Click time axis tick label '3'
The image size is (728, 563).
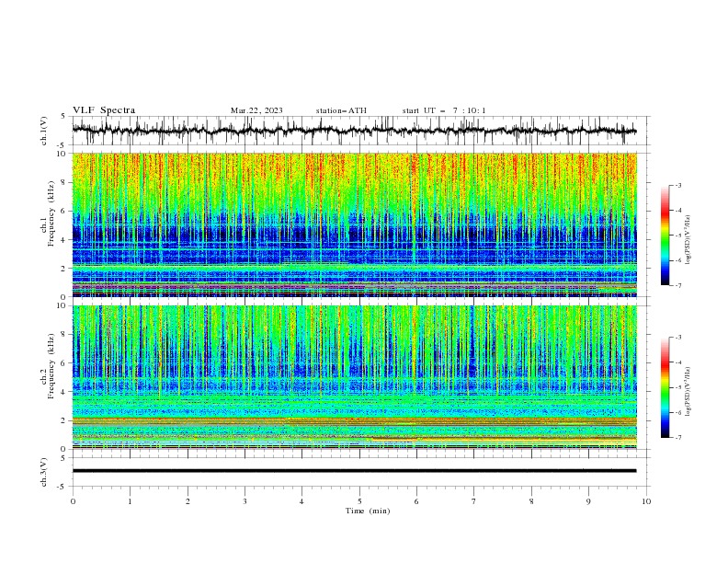tap(245, 501)
